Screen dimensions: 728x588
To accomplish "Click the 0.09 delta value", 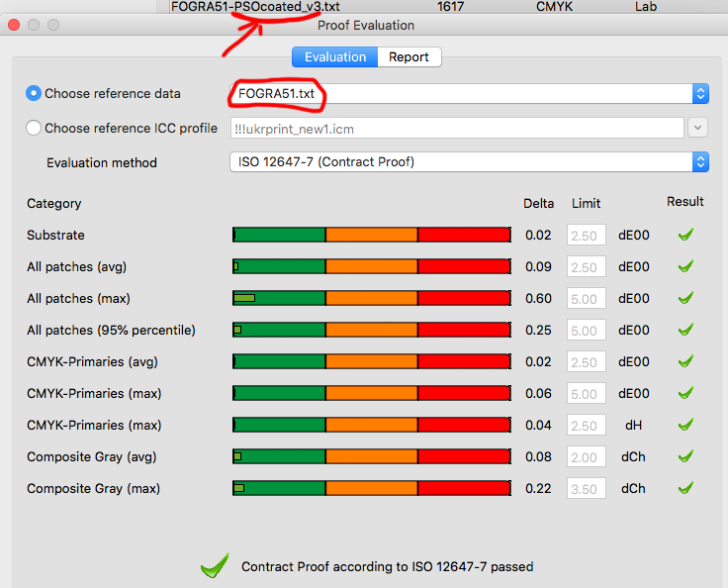I will coord(538,267).
